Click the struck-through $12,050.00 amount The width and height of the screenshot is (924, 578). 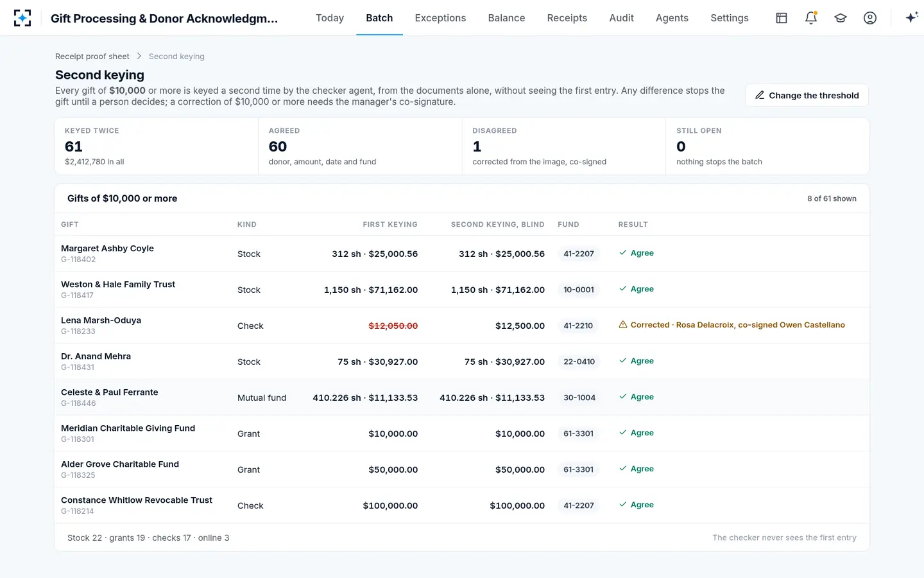pyautogui.click(x=393, y=326)
